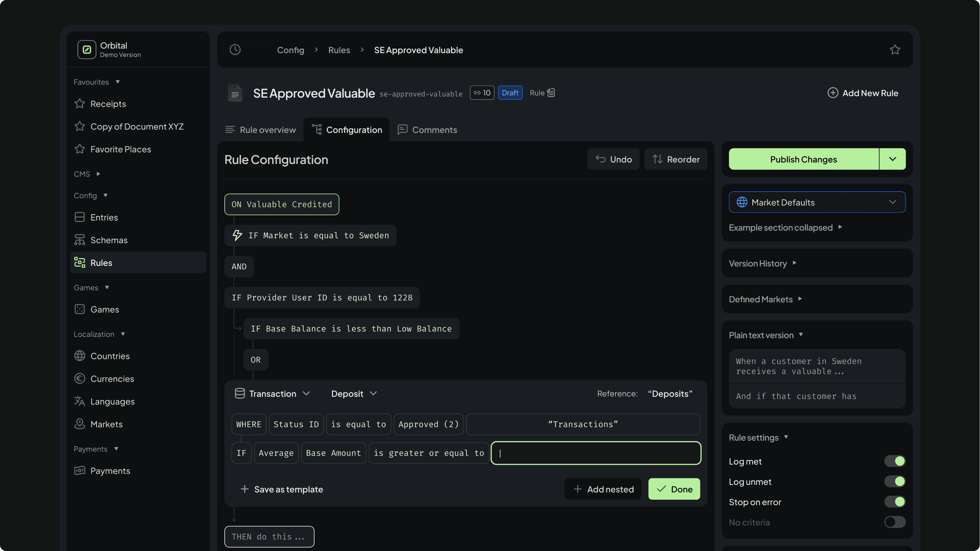This screenshot has width=980, height=551.
Task: Click the copy icon beside Rule label
Action: point(551,93)
